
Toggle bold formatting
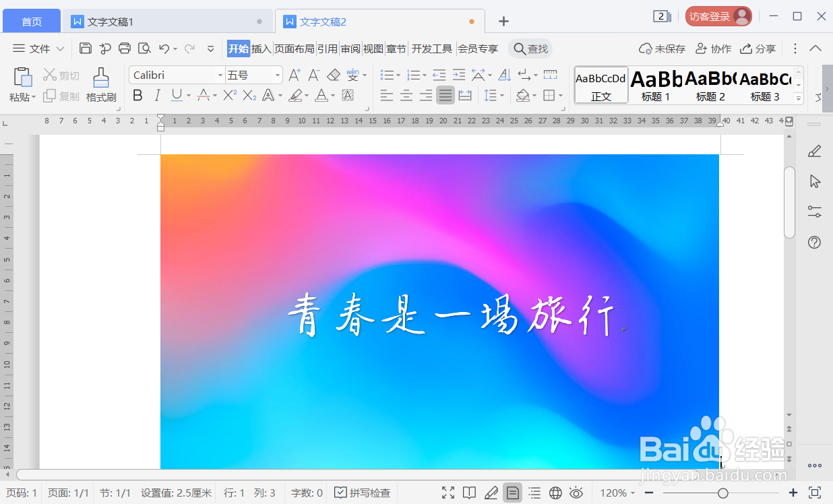137,96
